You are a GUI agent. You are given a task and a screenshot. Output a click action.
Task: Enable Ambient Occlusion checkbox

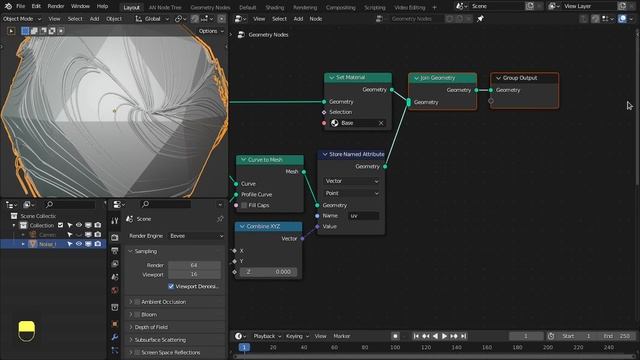click(x=138, y=302)
